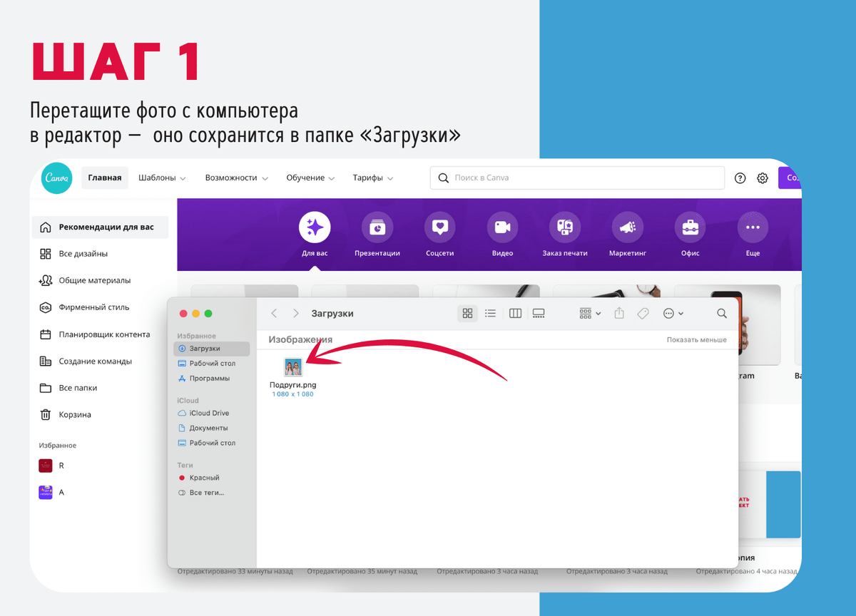Viewport: 856px width, 616px height.
Task: Switch Finder to column view
Action: 516,314
